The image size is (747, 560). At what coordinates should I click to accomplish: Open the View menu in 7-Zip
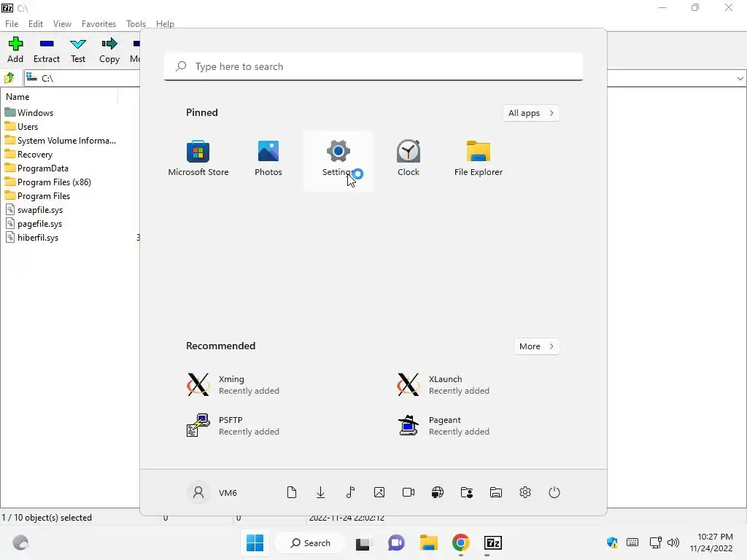63,24
